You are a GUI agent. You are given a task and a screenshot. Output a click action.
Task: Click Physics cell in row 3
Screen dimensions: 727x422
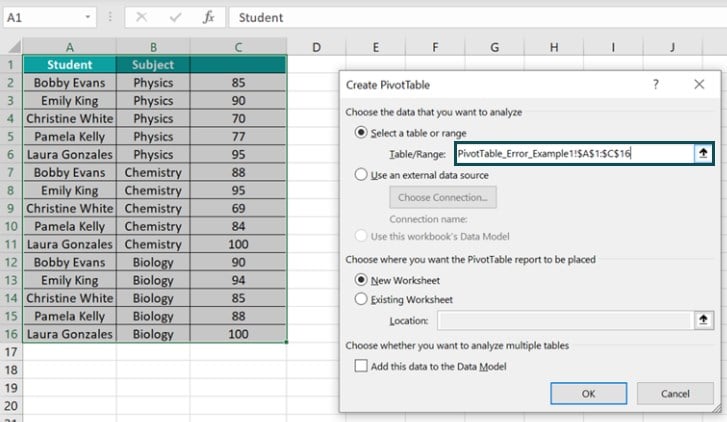coord(153,101)
